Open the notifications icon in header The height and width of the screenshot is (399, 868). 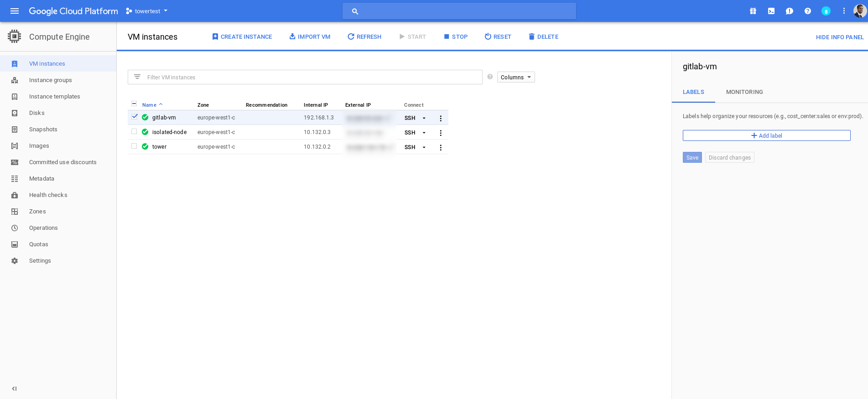(x=826, y=11)
